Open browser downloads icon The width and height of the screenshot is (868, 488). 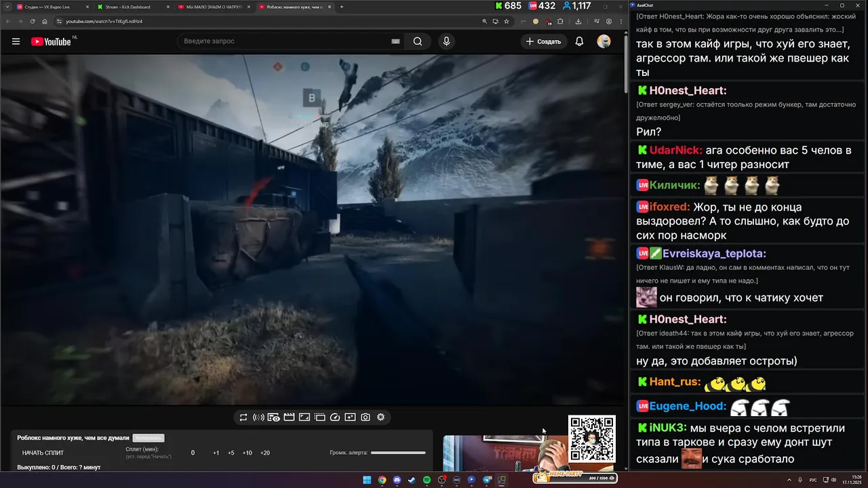coord(578,21)
